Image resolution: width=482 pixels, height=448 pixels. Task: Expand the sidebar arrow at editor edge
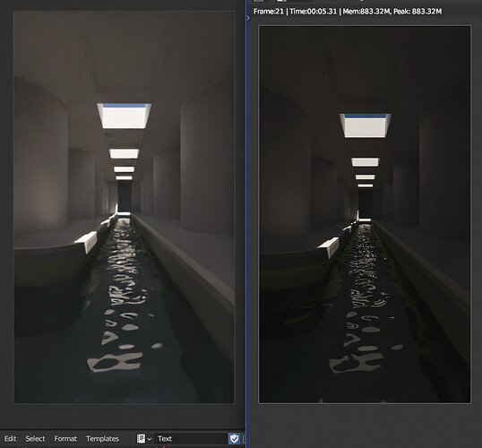pos(248,18)
